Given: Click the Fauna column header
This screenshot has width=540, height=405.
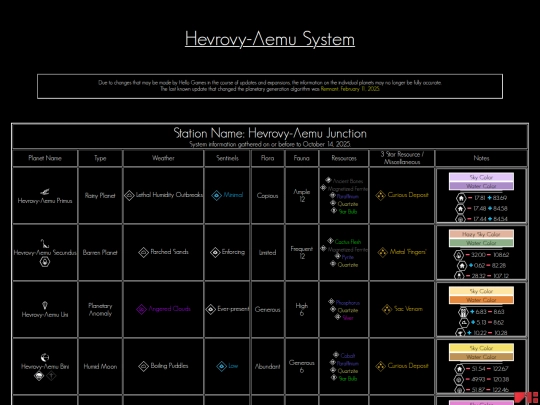Looking at the screenshot, I should (302, 158).
